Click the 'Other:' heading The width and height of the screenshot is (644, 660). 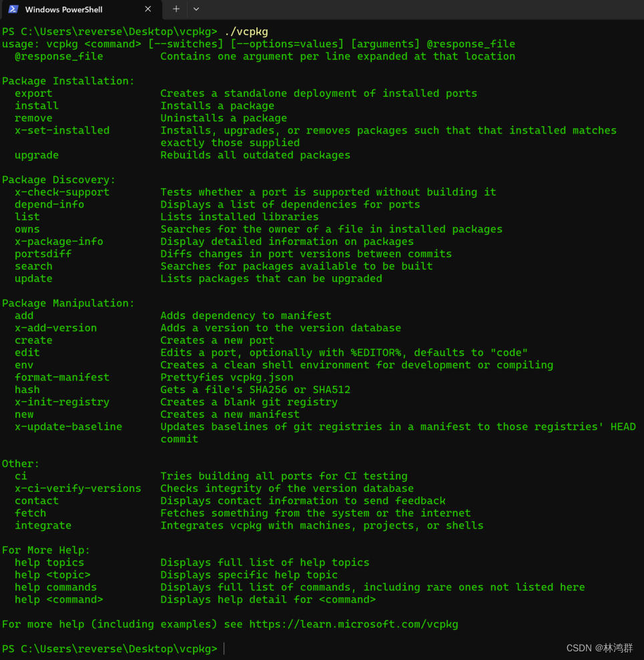pos(21,464)
